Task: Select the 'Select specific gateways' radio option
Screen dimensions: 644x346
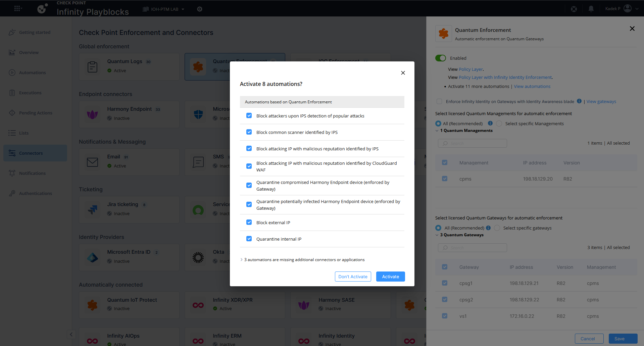Action: click(497, 228)
